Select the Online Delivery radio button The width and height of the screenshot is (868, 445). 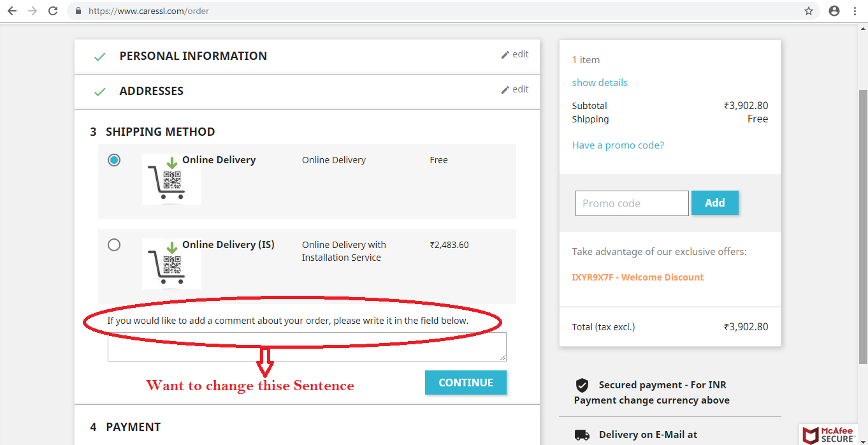click(x=114, y=160)
